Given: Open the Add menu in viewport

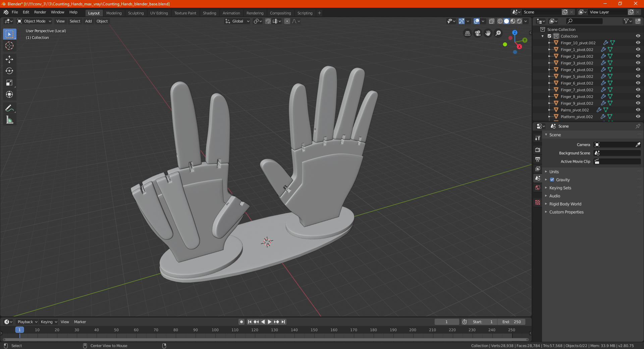Looking at the screenshot, I should pos(88,21).
